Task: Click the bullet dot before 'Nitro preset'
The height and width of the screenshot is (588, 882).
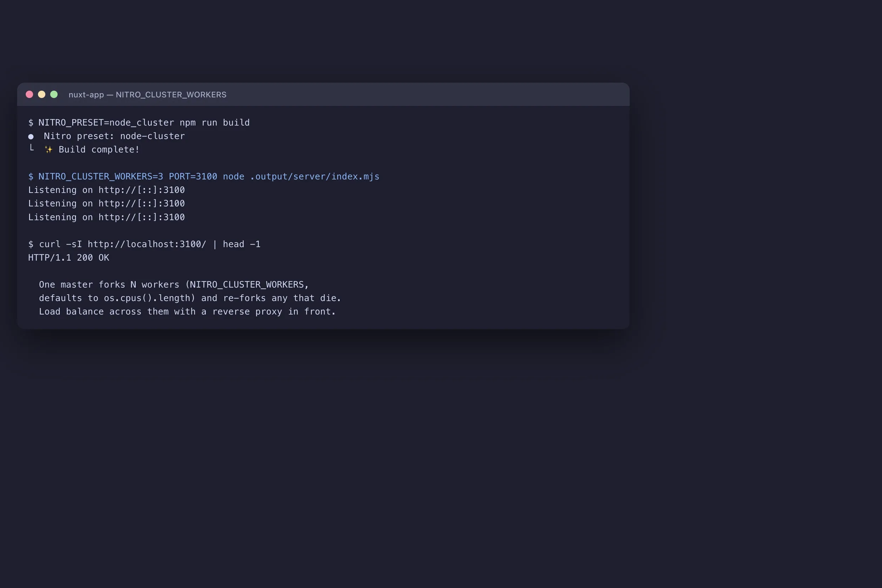Action: [31, 137]
